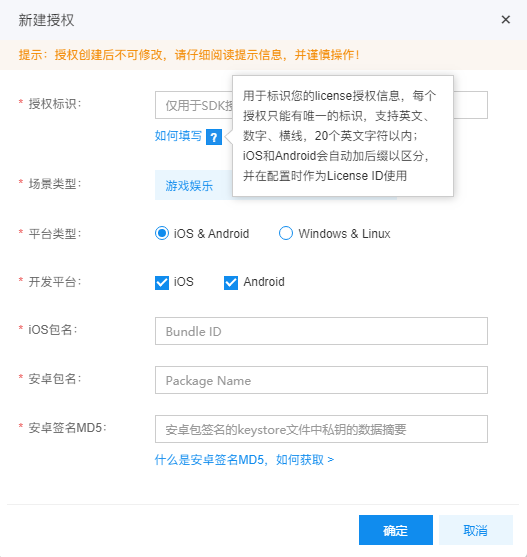Screen dimensions: 527x557
Task: Click the 授权标识 field label
Action: 55,104
